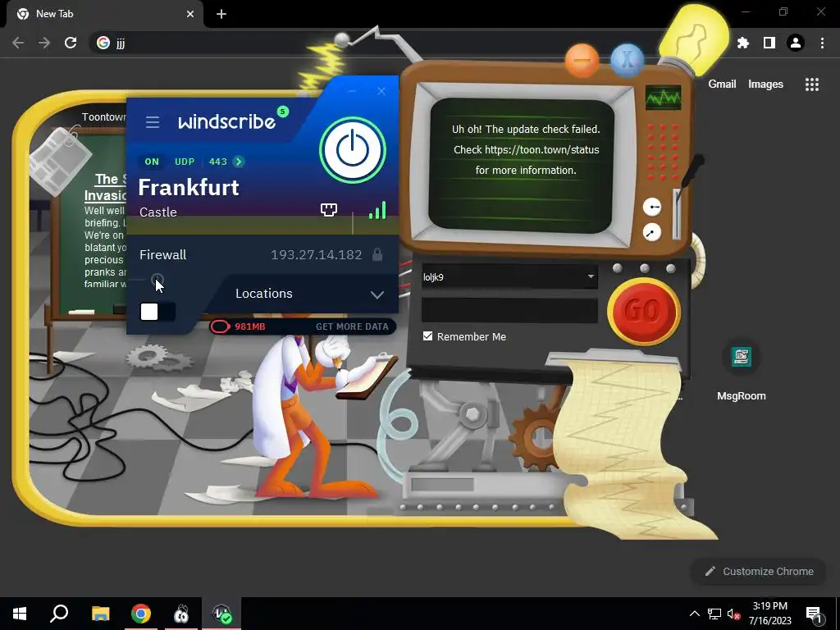Open Chrome Extensions puzzle icon
The height and width of the screenshot is (630, 840).
coord(743,43)
